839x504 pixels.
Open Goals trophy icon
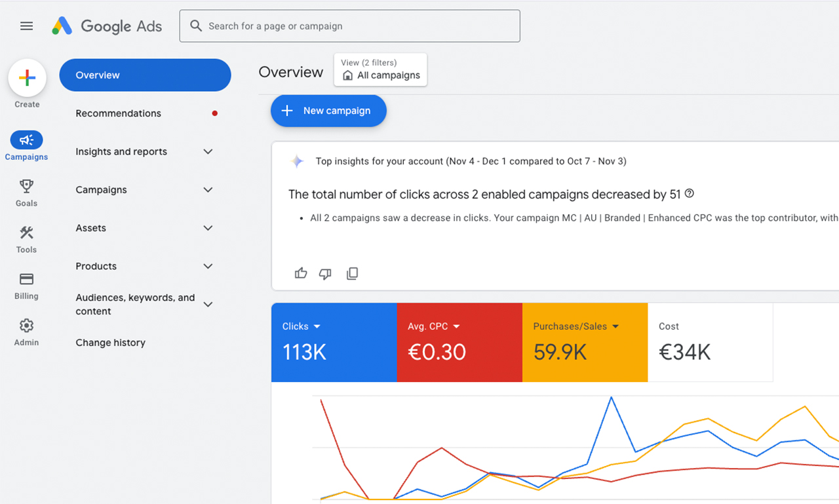point(26,187)
